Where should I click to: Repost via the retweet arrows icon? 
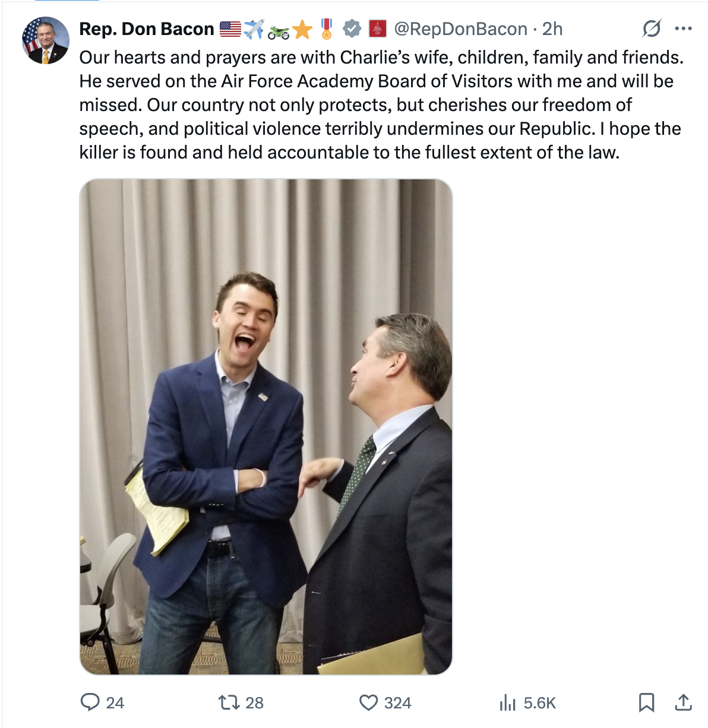[x=229, y=702]
